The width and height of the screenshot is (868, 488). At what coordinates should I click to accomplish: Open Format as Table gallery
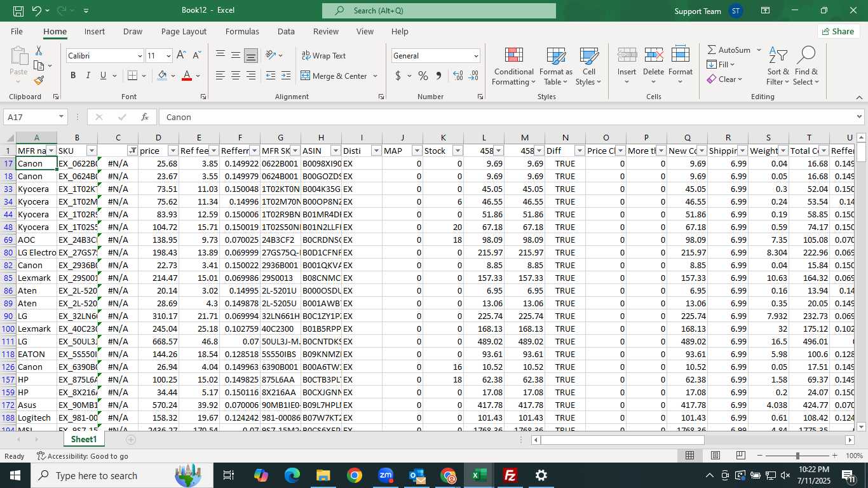(x=556, y=66)
